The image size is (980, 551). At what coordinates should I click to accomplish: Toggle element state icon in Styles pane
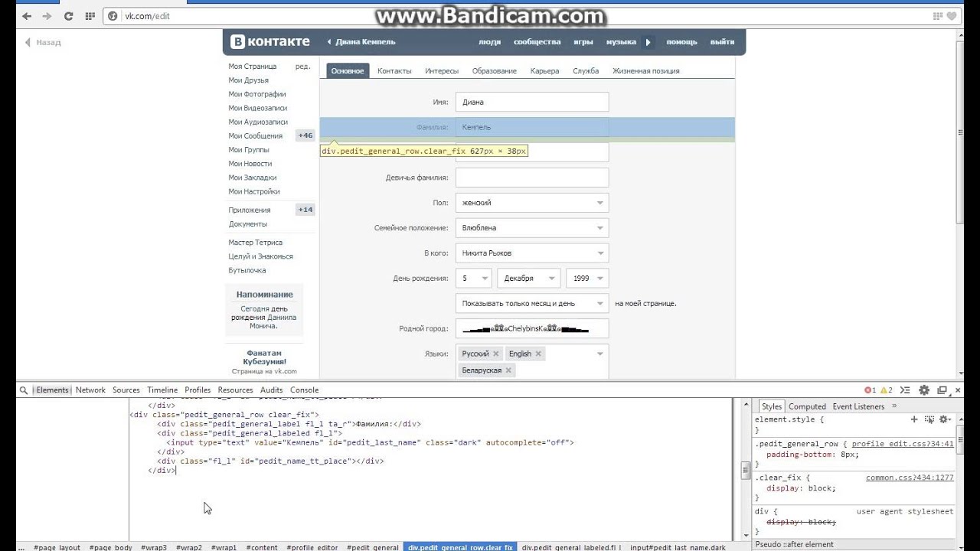tap(929, 419)
